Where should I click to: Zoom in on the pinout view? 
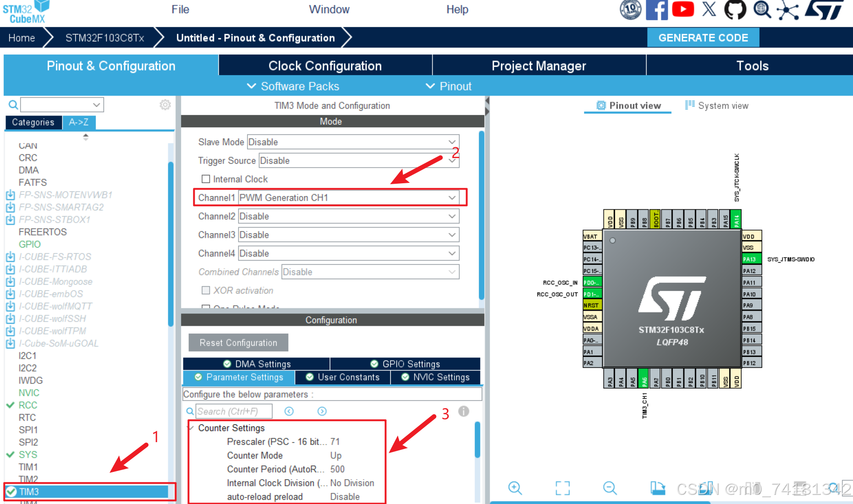tap(515, 488)
